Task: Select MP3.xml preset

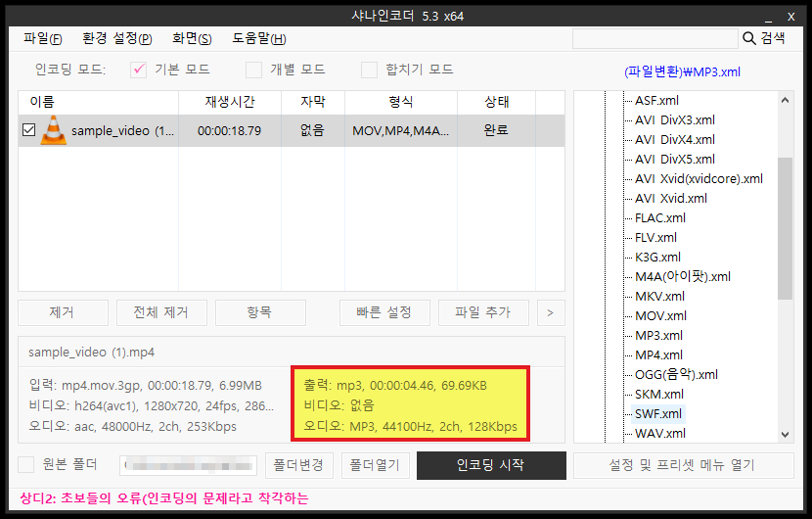Action: click(x=658, y=336)
